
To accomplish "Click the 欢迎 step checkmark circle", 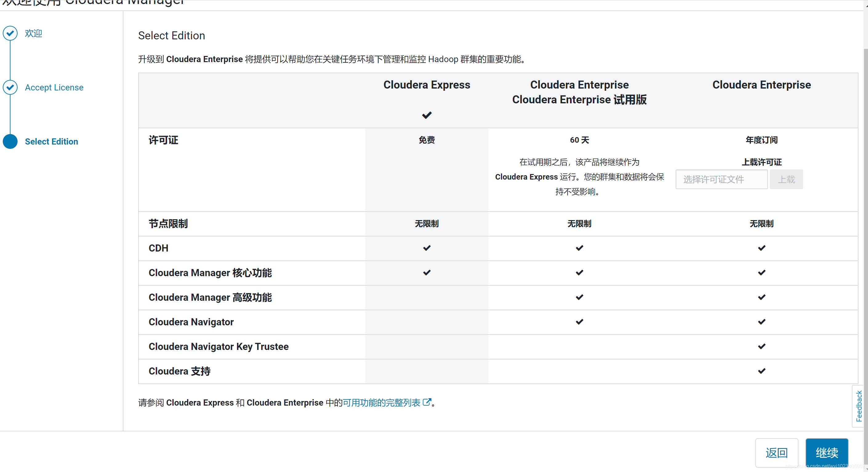I will 10,33.
